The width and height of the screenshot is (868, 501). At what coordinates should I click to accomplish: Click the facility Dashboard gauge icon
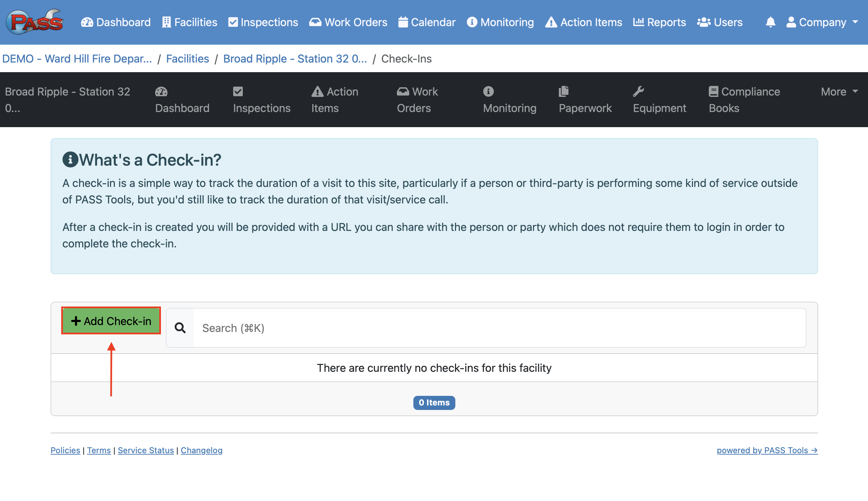coord(161,91)
